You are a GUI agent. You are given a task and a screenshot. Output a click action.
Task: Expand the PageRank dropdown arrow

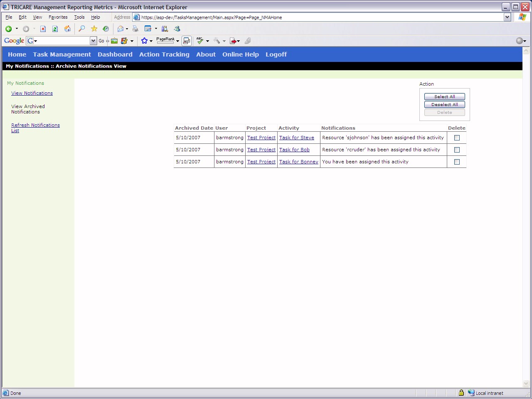coord(177,41)
